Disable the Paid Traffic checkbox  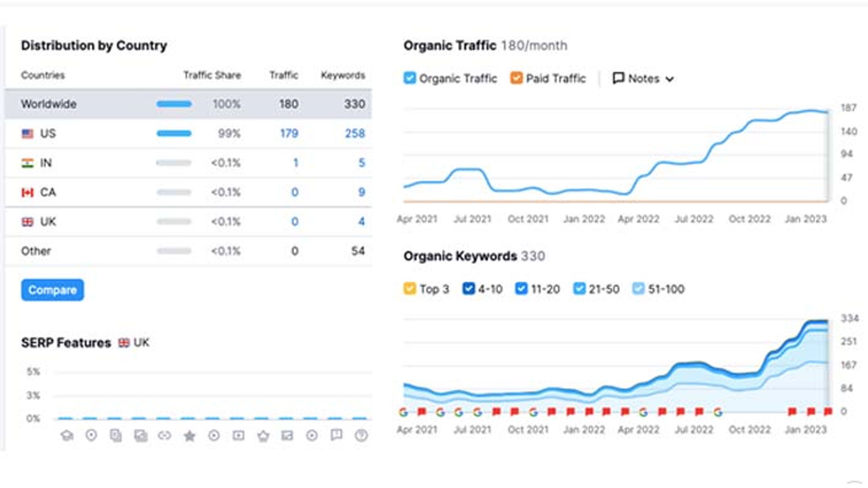[516, 78]
